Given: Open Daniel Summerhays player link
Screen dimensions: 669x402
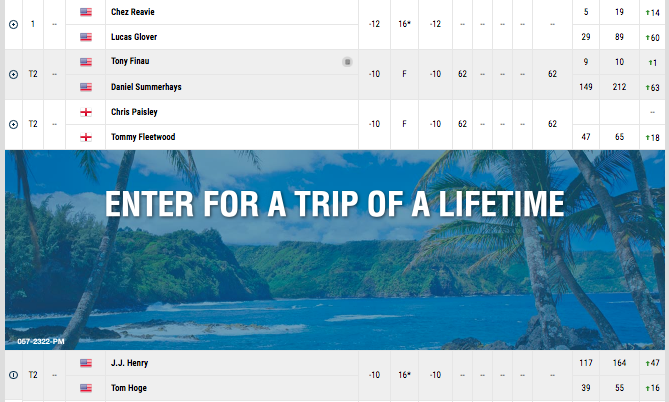Looking at the screenshot, I should click(x=146, y=87).
